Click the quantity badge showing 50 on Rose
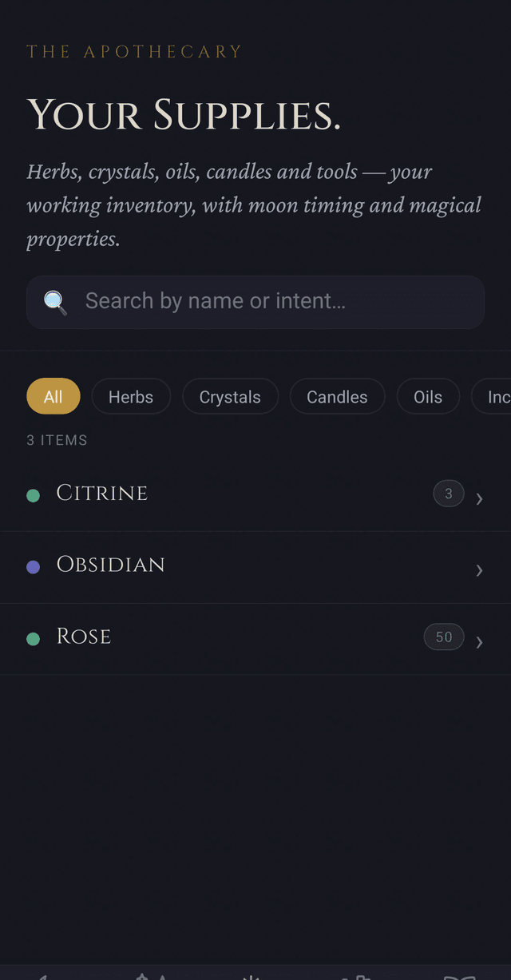 click(x=444, y=637)
